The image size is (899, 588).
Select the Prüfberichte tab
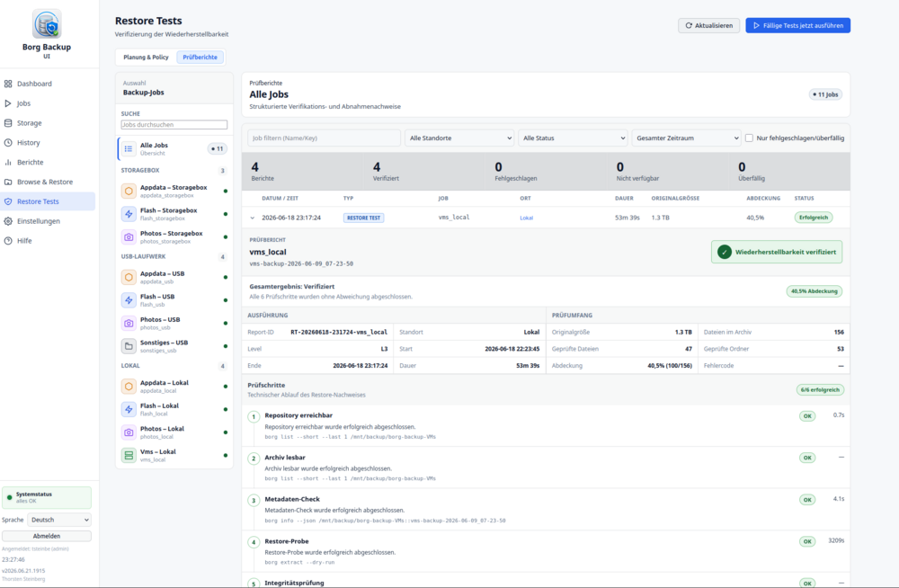(200, 58)
